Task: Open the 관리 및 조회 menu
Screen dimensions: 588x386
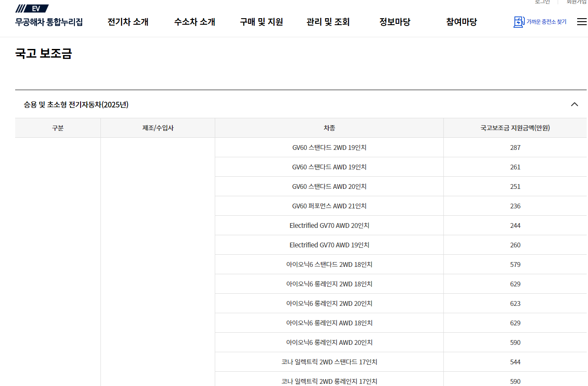Action: click(328, 22)
